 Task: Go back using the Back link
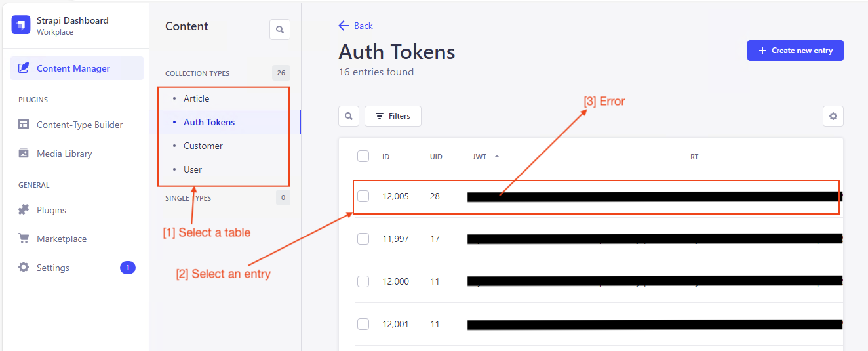355,26
